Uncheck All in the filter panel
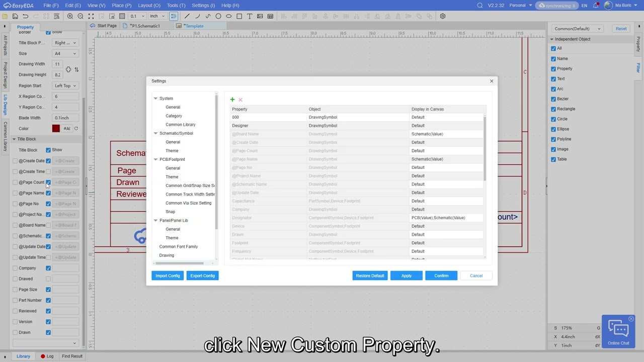The image size is (644, 362). coord(553,49)
